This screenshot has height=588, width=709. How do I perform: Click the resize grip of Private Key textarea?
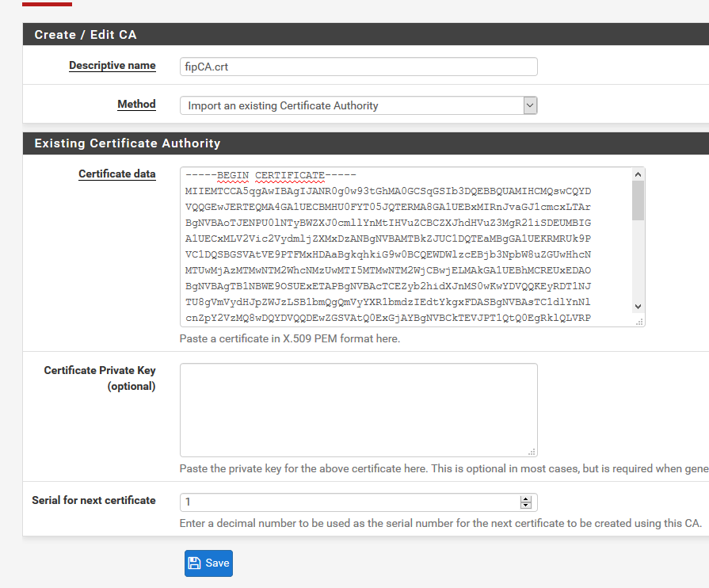(x=532, y=450)
